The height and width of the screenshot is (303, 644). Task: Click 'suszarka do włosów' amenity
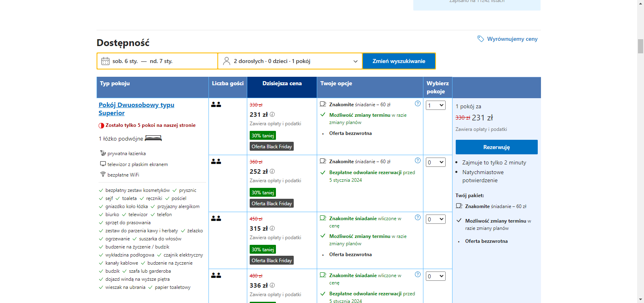(x=160, y=239)
